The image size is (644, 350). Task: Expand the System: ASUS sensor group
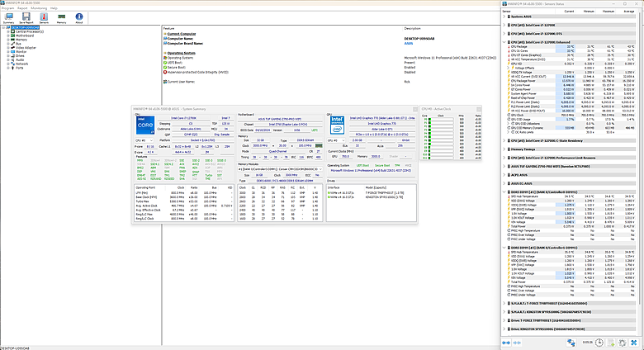(504, 17)
